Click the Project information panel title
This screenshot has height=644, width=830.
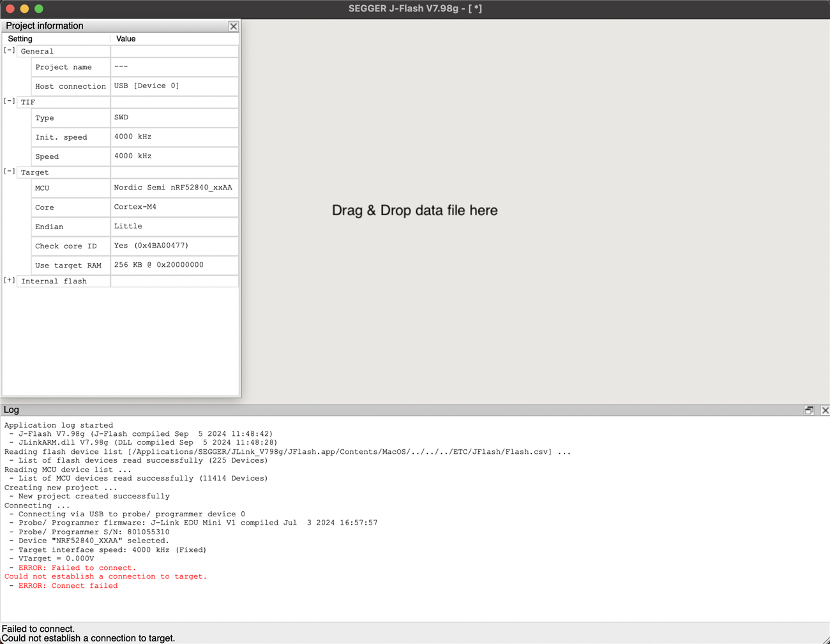coord(45,26)
